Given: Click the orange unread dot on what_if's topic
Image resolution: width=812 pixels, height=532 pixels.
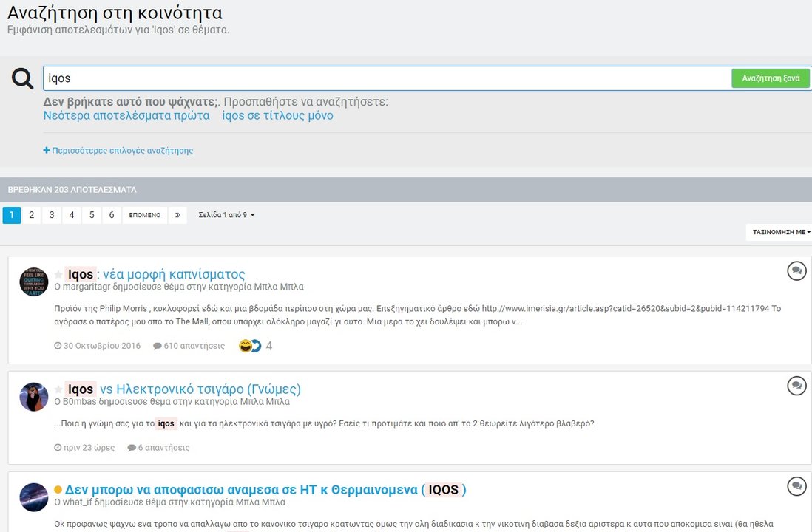Looking at the screenshot, I should coord(58,490).
